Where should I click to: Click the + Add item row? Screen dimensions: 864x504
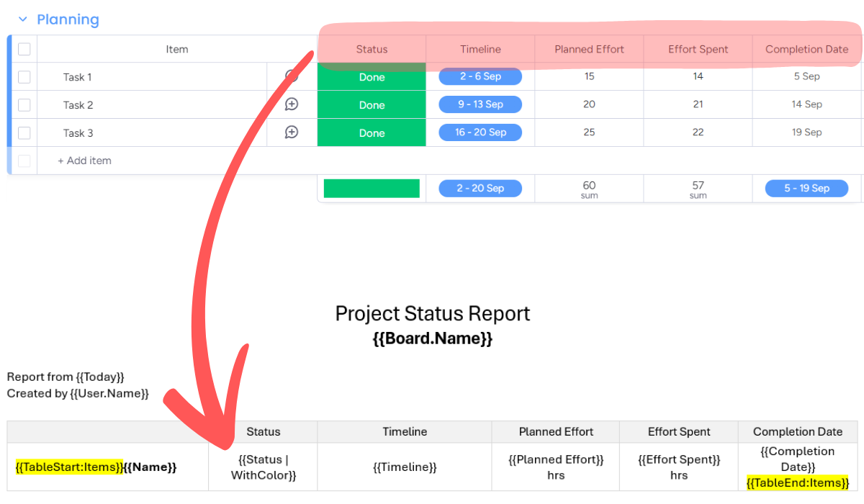[85, 161]
